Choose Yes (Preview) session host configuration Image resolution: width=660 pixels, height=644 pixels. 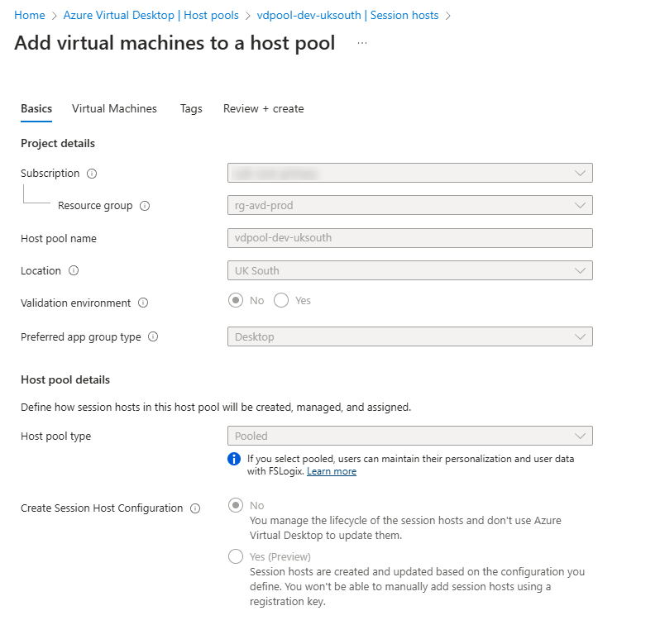coord(236,556)
